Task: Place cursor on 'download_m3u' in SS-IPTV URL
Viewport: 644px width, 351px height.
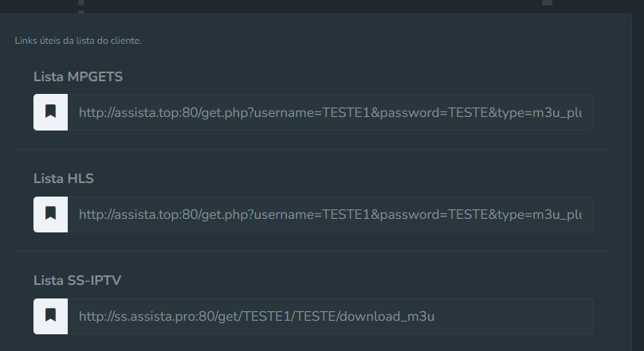Action: point(387,317)
